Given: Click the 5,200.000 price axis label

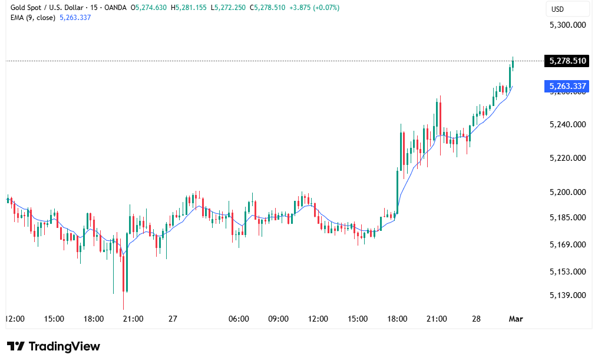Looking at the screenshot, I should pos(567,192).
